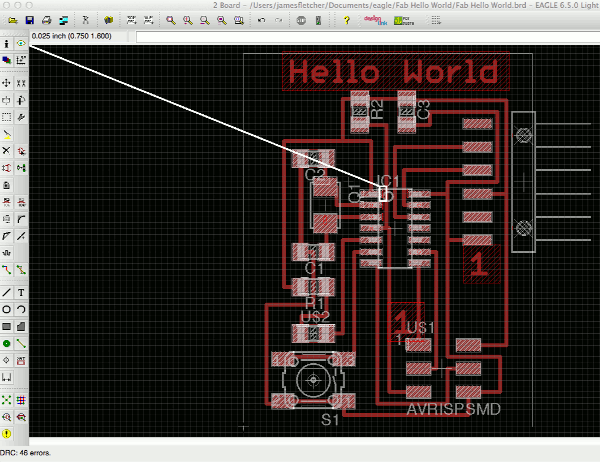Open the designlink button
Screen dimensions: 600x465
pyautogui.click(x=375, y=20)
